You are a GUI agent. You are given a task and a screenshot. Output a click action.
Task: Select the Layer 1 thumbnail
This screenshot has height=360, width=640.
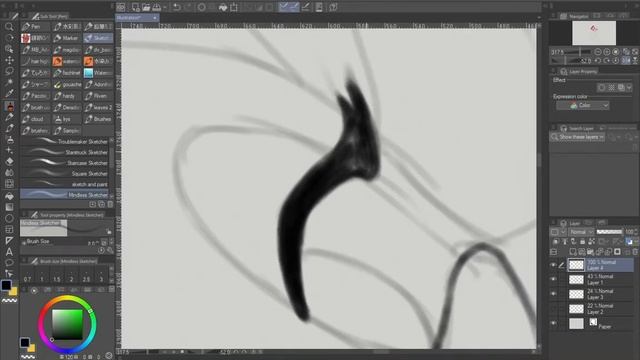click(x=576, y=280)
